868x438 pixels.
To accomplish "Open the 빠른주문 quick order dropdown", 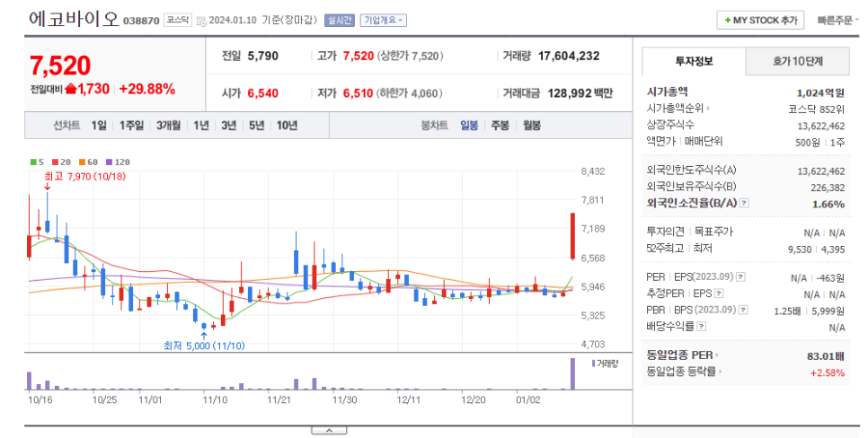I will 837,21.
